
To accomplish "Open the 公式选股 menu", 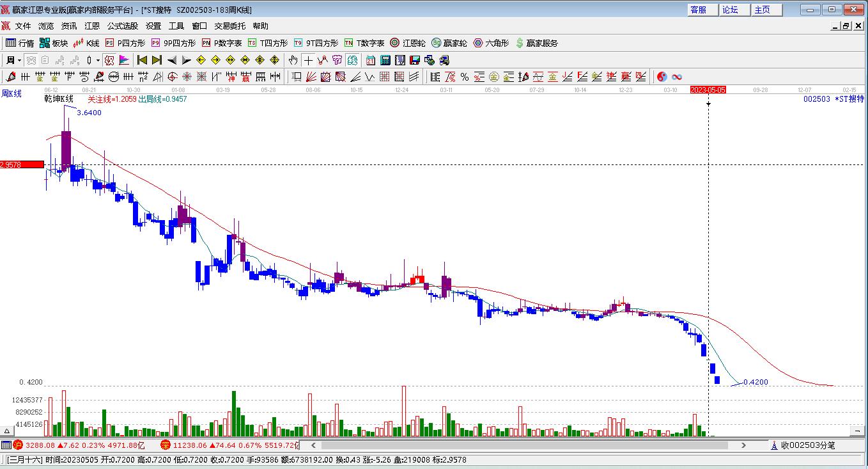I will pos(122,26).
